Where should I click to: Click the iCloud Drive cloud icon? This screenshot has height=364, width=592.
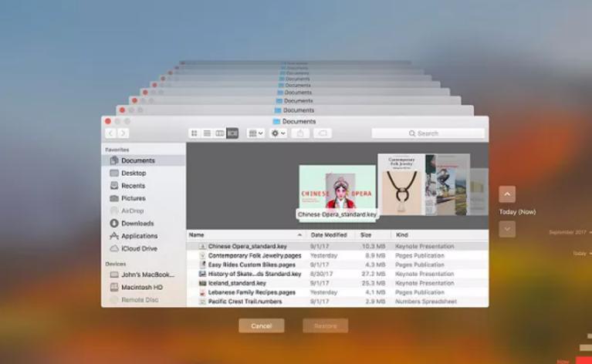click(x=114, y=248)
